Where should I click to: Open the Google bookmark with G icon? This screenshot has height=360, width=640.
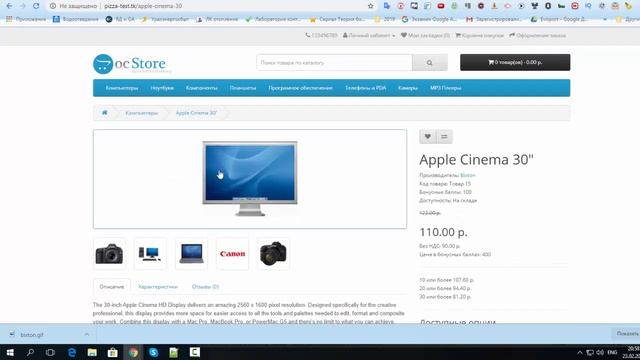tap(429, 19)
